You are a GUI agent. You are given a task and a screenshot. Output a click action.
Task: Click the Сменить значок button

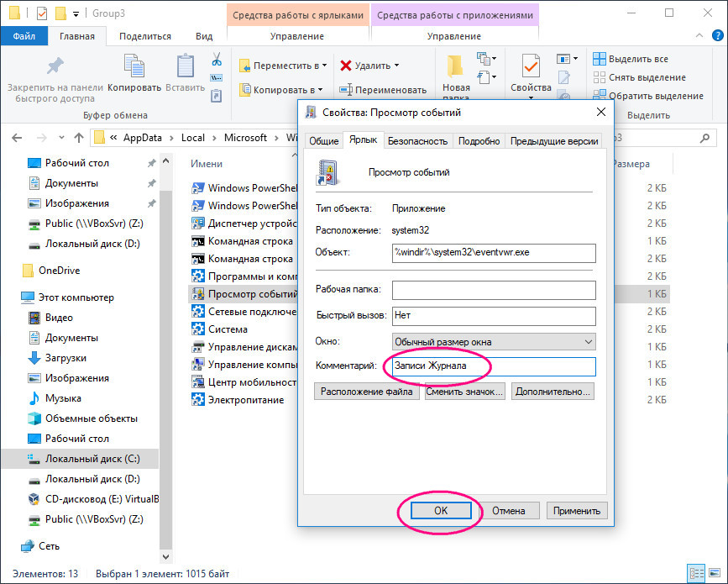[x=464, y=392]
